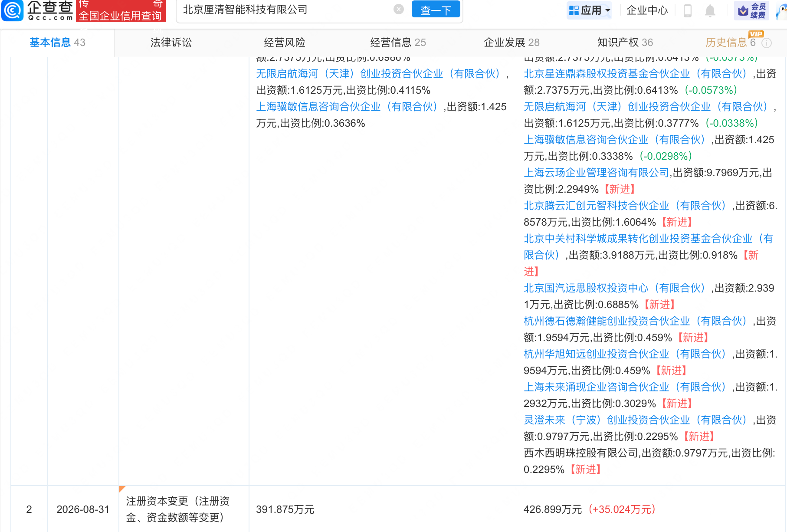
Task: Open the 企业发展 tab
Action: click(512, 43)
